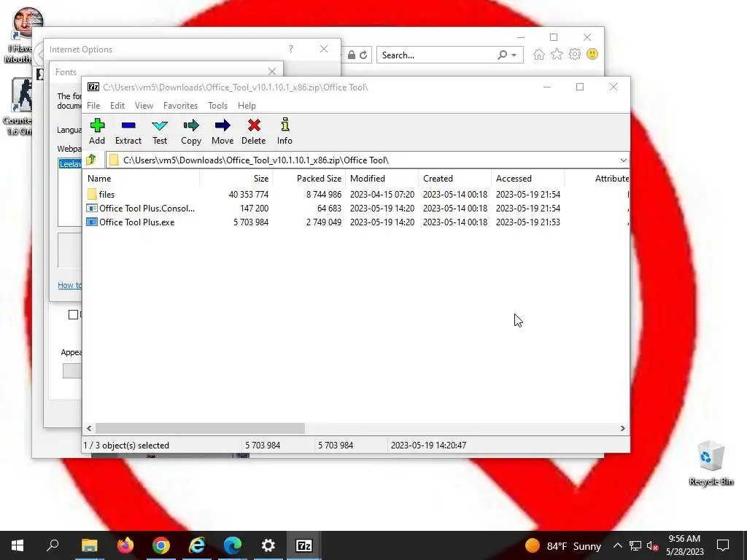Open the View menu in 7-Zip
This screenshot has width=747, height=560.
144,106
